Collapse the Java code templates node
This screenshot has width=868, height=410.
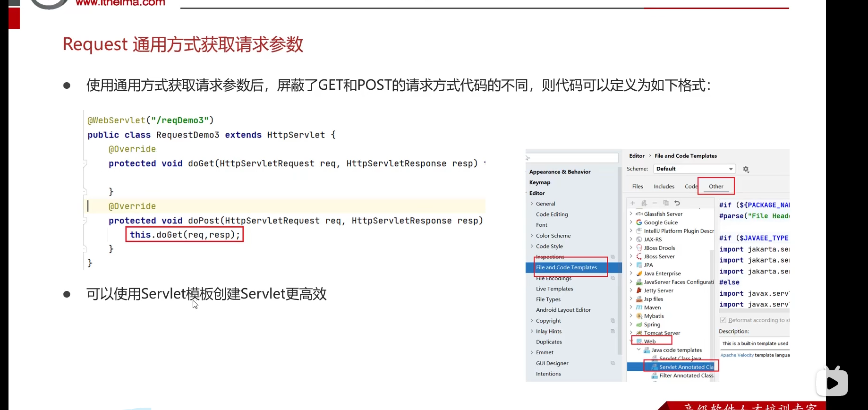point(639,350)
